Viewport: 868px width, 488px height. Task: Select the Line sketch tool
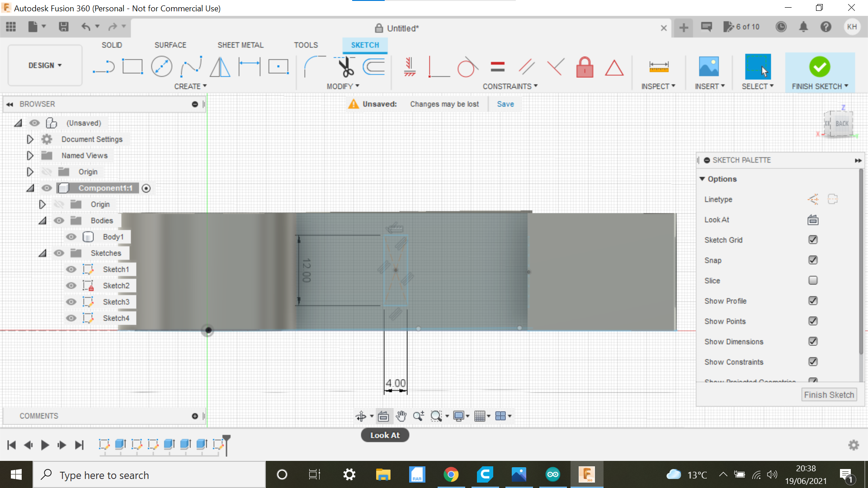[x=104, y=67]
